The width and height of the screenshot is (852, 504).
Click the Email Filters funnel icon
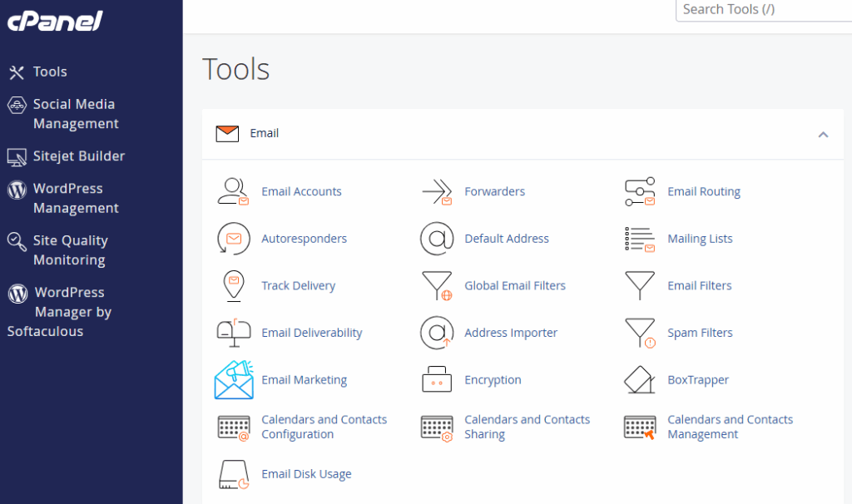pos(640,285)
